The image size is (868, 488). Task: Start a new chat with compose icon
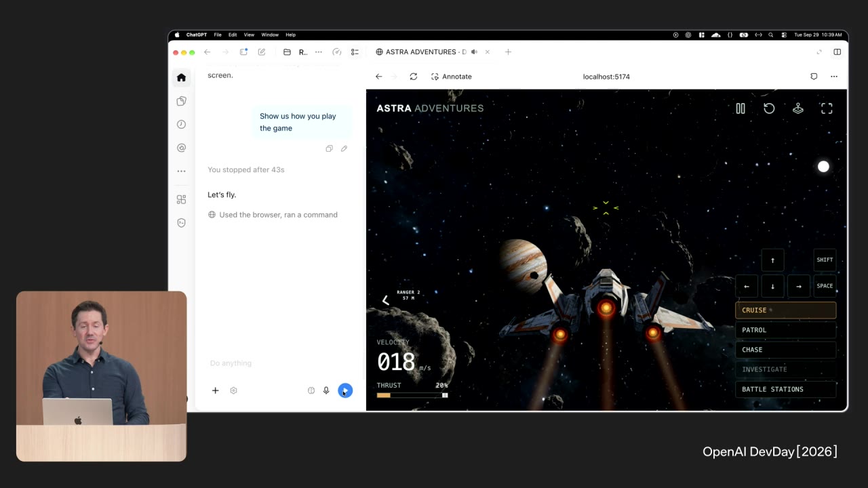(262, 52)
